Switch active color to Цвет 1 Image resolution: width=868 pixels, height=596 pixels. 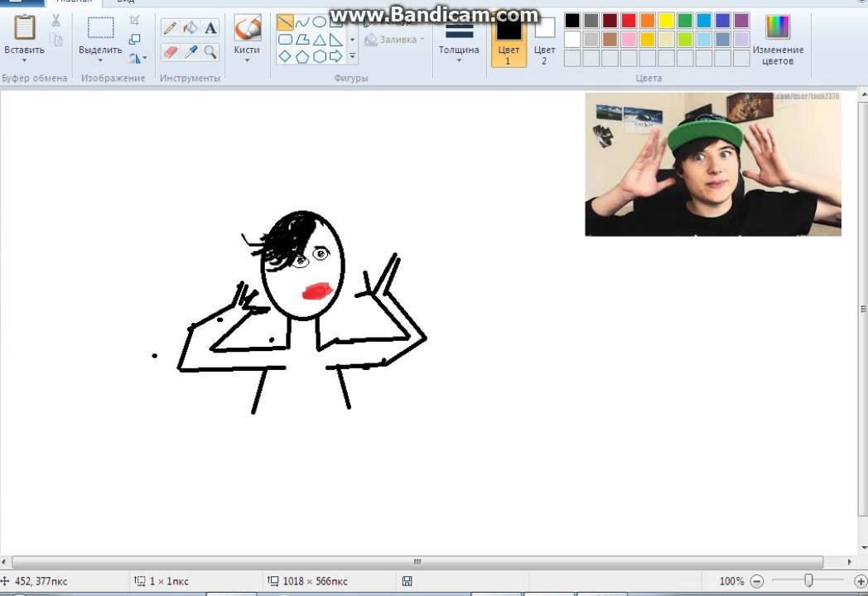(509, 41)
